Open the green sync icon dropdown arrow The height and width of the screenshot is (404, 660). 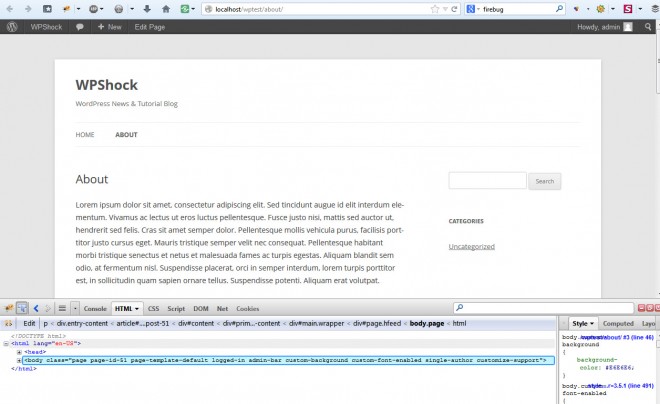[193, 9]
